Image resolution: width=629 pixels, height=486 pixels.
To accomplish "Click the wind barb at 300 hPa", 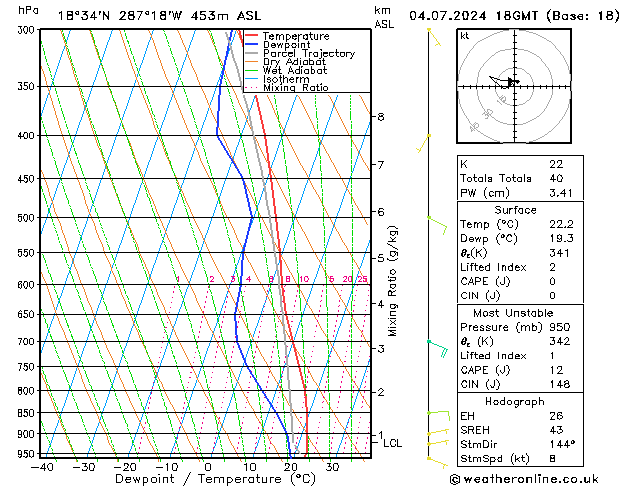I will [433, 36].
